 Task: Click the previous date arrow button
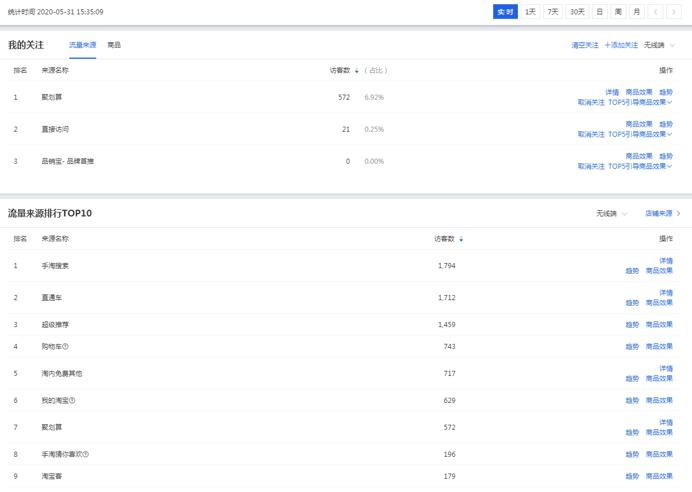pyautogui.click(x=656, y=12)
